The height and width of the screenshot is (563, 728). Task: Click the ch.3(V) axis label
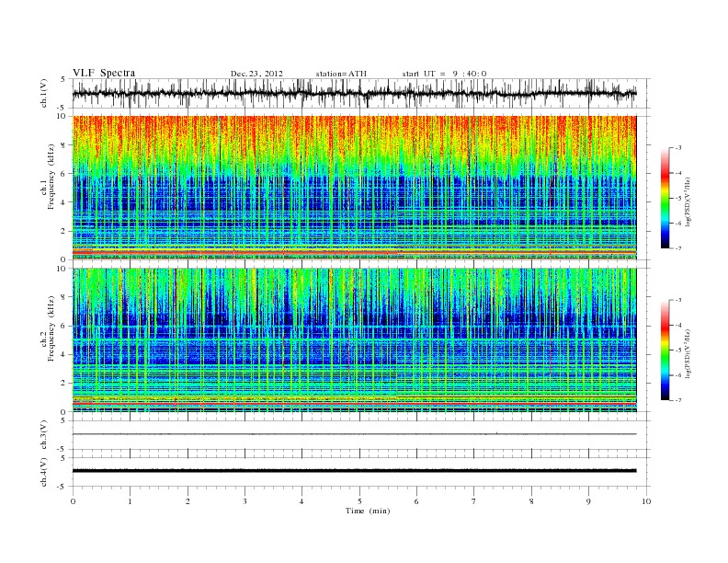click(44, 435)
